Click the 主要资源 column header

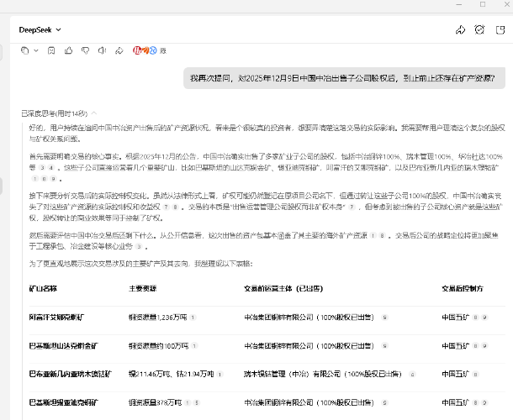(143, 289)
